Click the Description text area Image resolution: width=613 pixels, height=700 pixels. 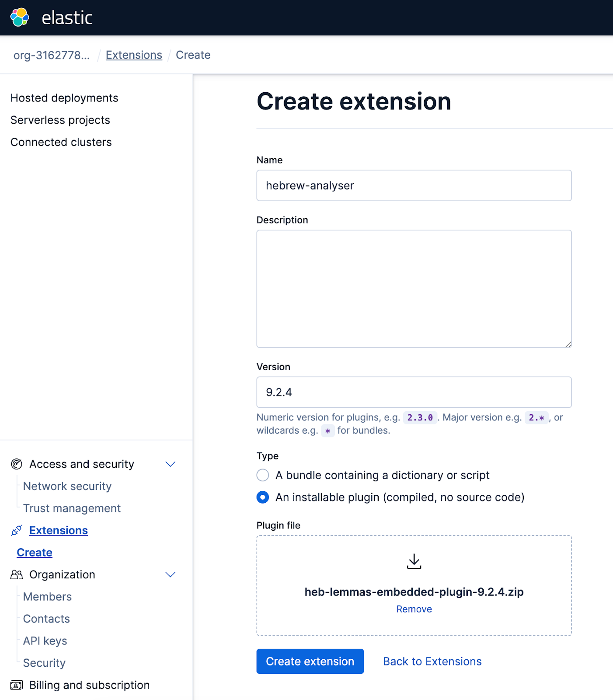414,289
